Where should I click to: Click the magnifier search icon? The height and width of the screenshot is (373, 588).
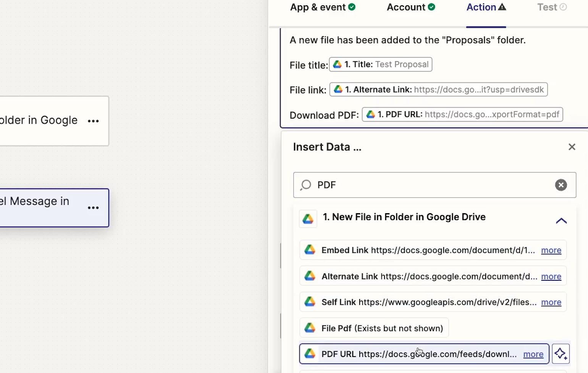click(305, 185)
